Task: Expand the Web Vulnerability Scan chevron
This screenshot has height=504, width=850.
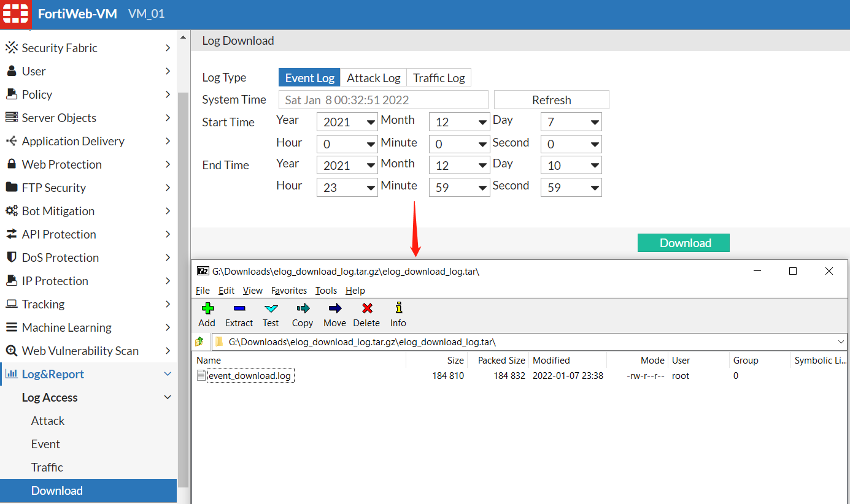Action: [x=168, y=351]
